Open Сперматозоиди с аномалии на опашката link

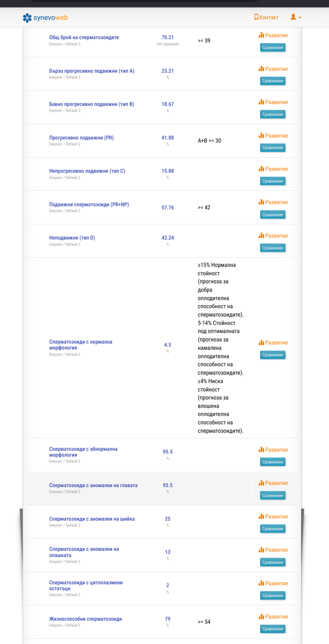(84, 552)
